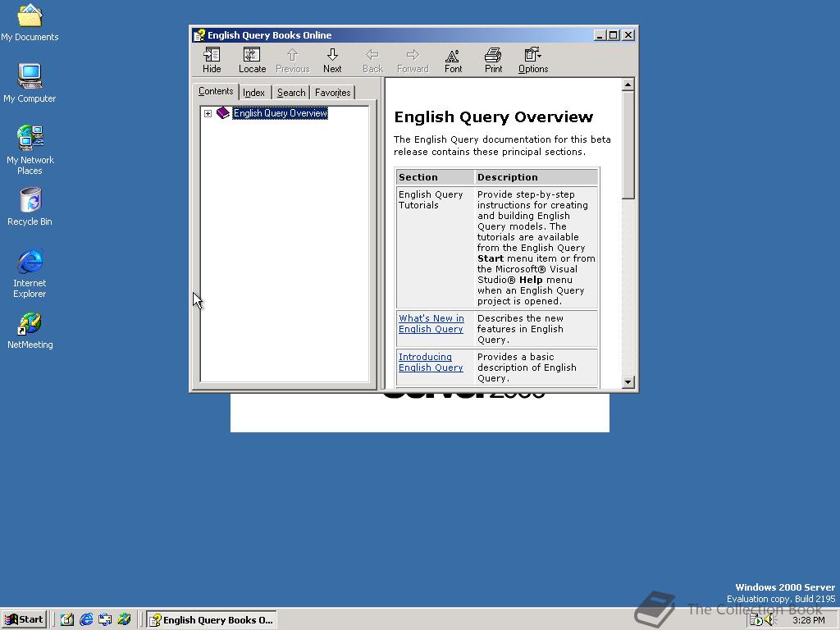Launch Internet Explorer from quick launch
840x630 pixels.
pos(85,619)
